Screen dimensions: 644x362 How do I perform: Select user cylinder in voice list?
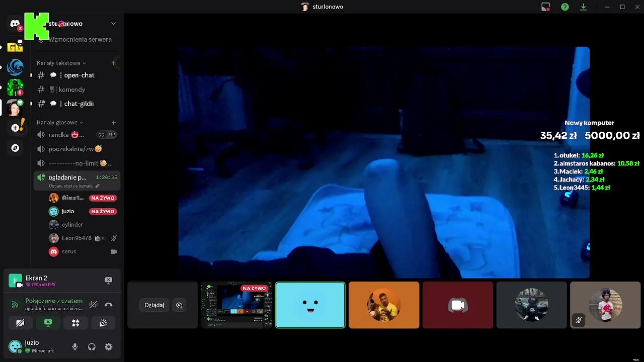point(72,225)
